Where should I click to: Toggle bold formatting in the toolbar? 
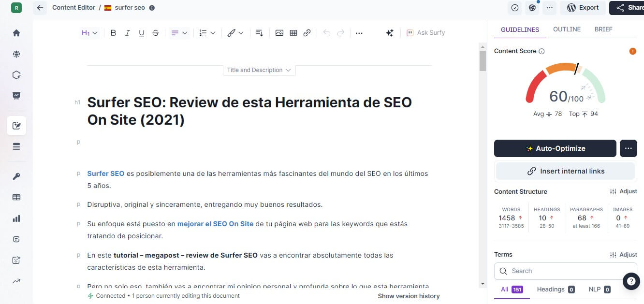click(x=114, y=33)
